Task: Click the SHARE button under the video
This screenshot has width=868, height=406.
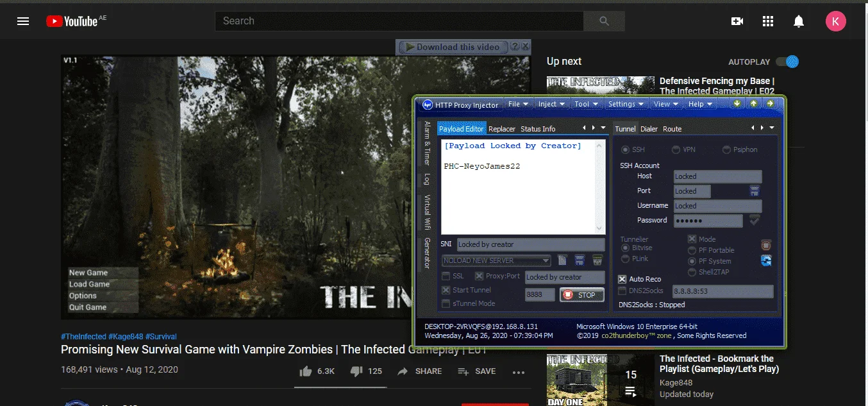Action: coord(420,371)
